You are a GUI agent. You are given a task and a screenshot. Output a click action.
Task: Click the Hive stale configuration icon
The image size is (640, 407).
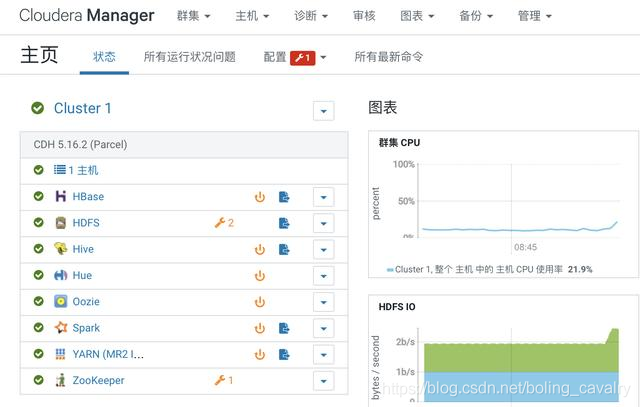(x=284, y=249)
